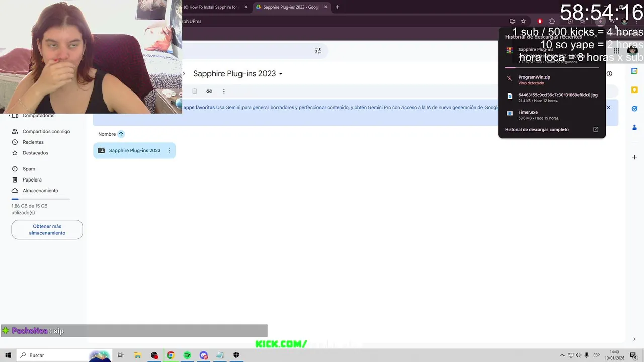This screenshot has width=644, height=362.
Task: Expand the breadcrumb chevron before the folder title
Action: click(184, 74)
